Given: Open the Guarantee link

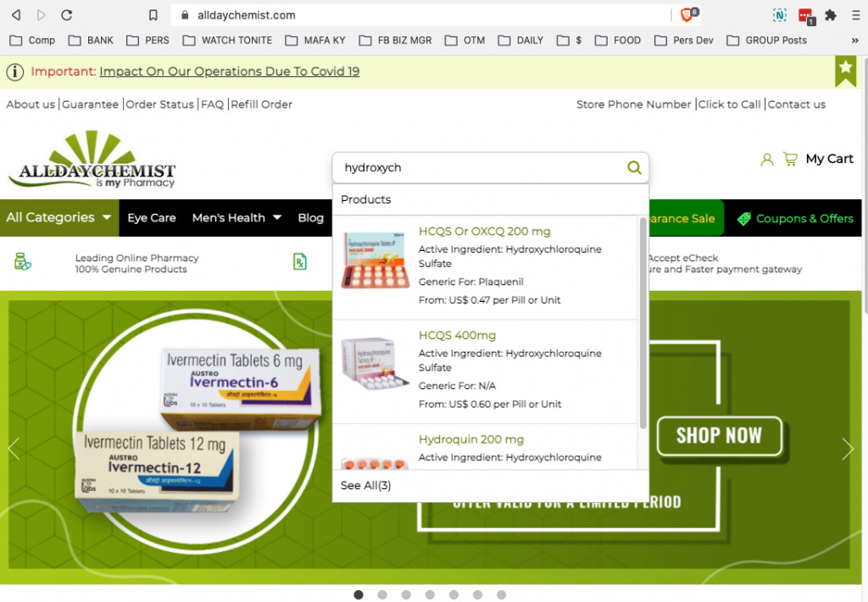Looking at the screenshot, I should 90,104.
